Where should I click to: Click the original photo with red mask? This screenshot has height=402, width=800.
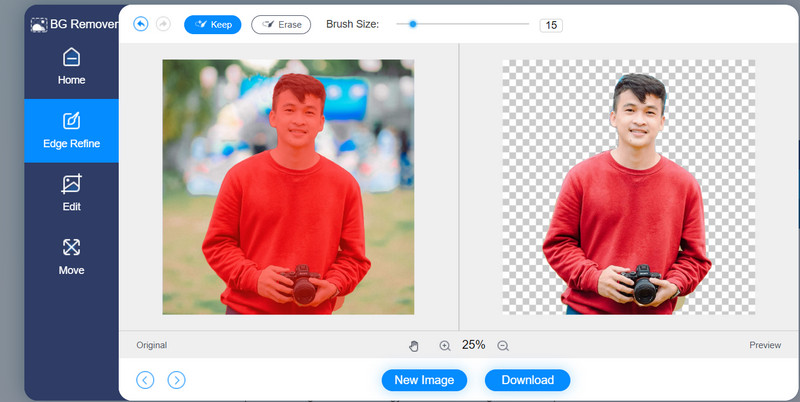288,187
